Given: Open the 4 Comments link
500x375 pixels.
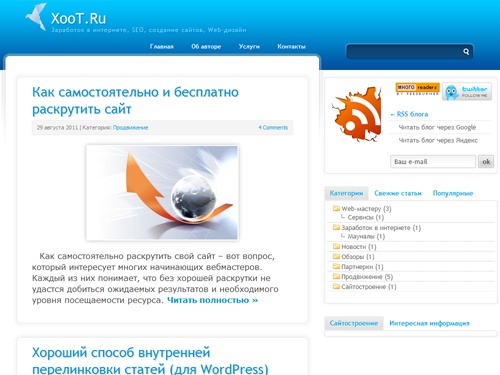Looking at the screenshot, I should click(x=273, y=128).
